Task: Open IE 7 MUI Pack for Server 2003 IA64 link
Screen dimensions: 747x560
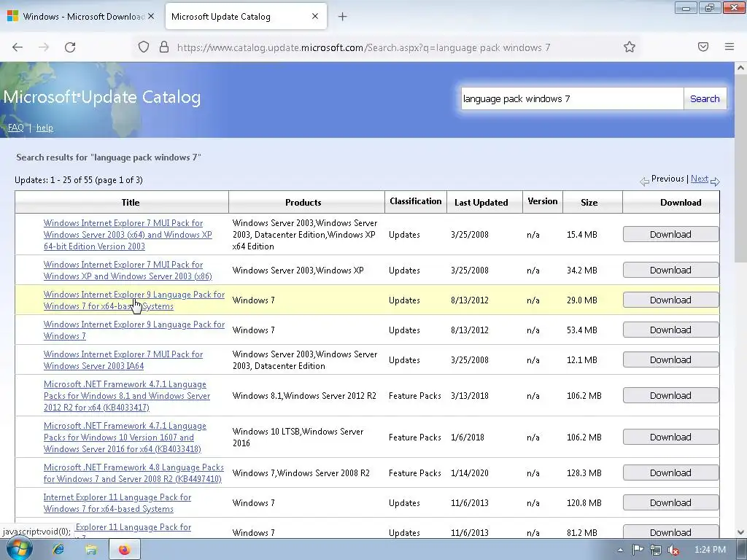Action: pyautogui.click(x=123, y=360)
